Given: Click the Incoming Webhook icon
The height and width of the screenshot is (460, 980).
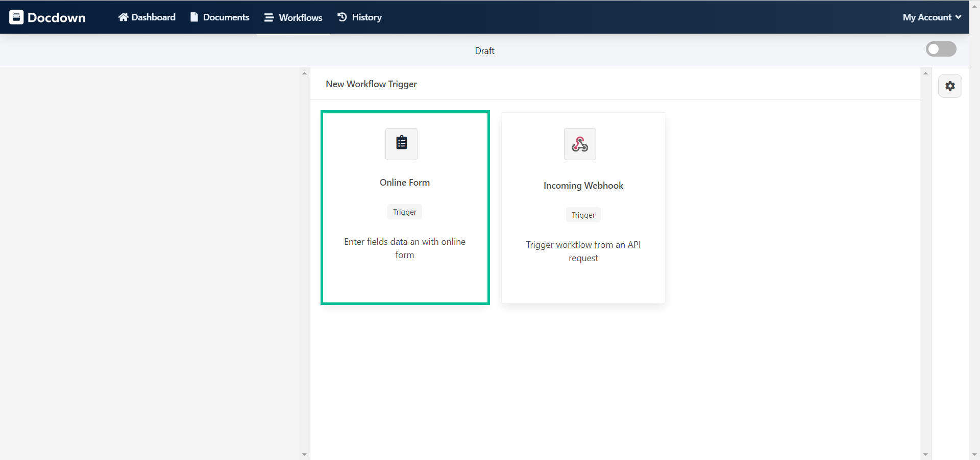Looking at the screenshot, I should (x=580, y=144).
